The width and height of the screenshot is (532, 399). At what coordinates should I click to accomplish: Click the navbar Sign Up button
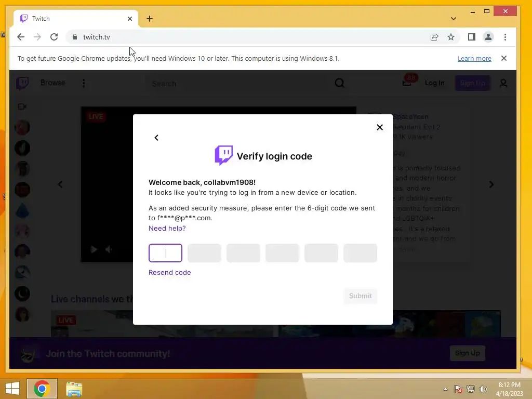point(472,83)
